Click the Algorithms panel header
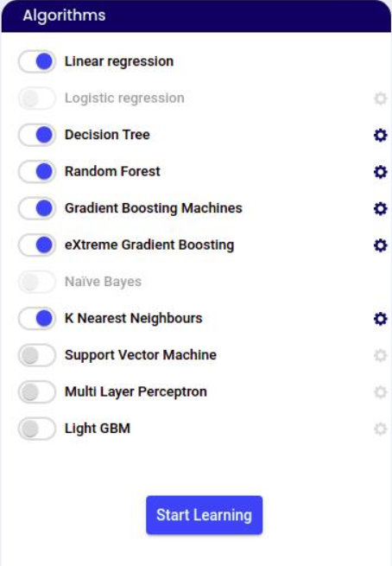Screen dimensions: 392x566 [196, 16]
